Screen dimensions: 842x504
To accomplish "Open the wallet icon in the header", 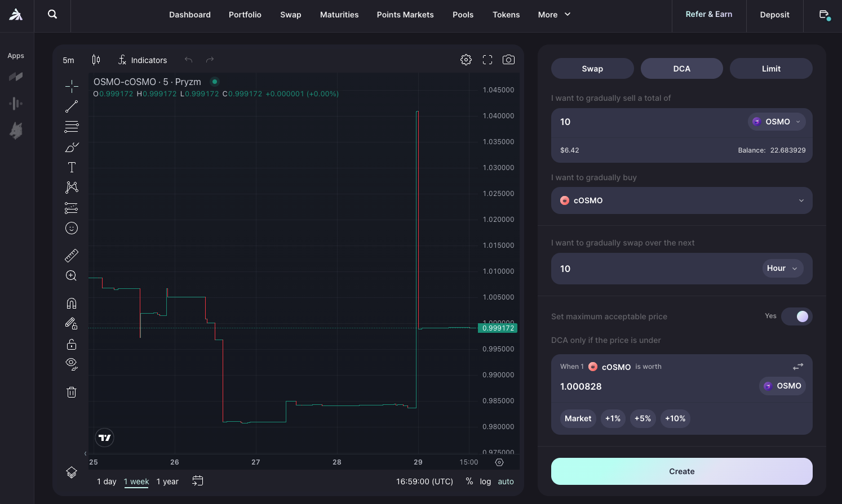I will click(825, 15).
